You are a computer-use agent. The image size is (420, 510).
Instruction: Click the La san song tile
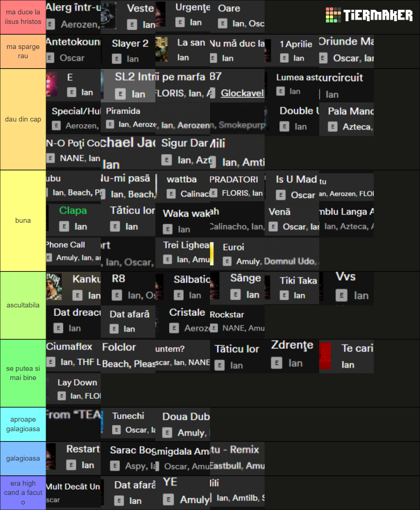click(182, 51)
